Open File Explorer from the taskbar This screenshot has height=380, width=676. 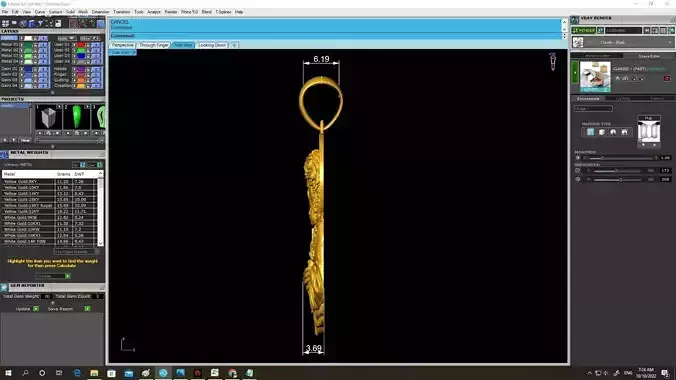tap(94, 373)
